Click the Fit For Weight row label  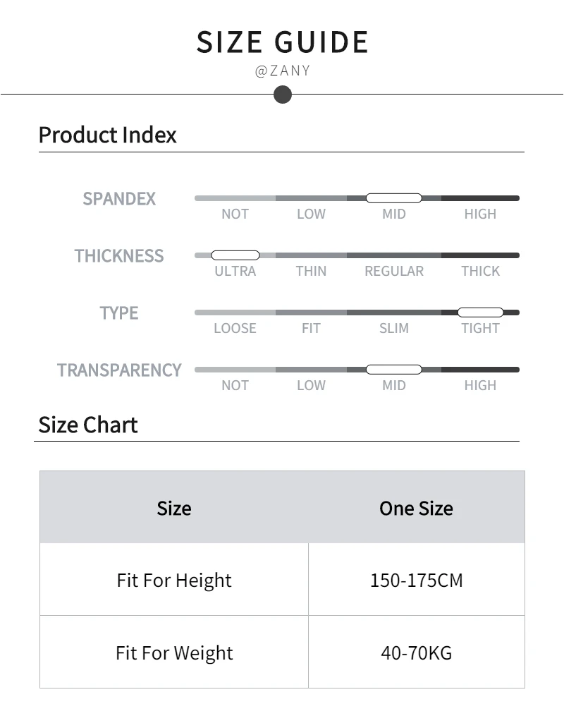tap(174, 653)
